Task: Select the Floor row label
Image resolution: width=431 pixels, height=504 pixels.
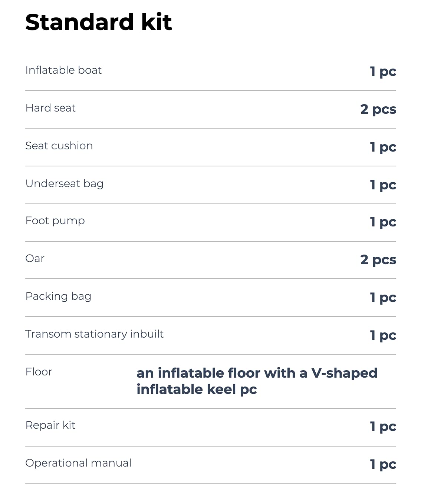Action: tap(39, 372)
